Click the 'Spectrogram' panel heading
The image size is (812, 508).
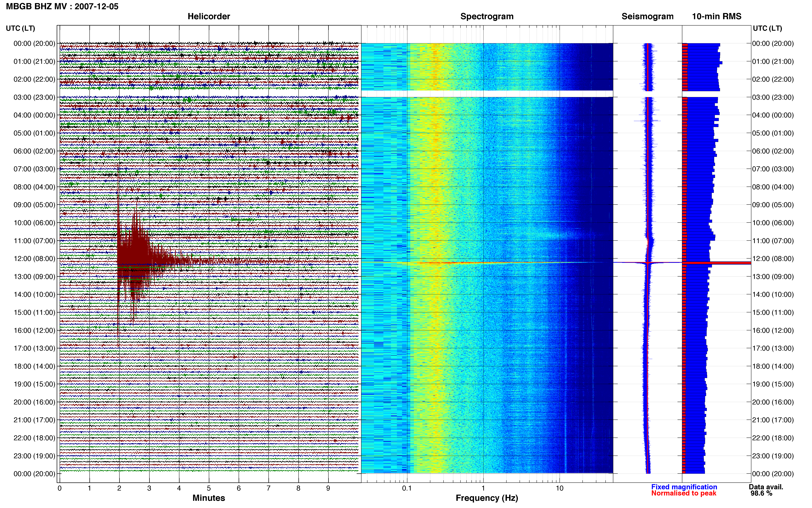click(487, 16)
